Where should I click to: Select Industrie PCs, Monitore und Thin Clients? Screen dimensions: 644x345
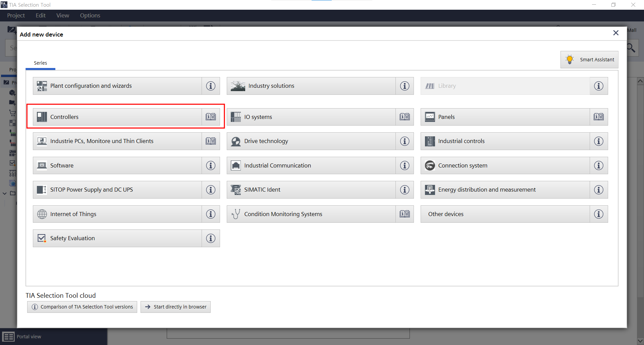click(117, 141)
